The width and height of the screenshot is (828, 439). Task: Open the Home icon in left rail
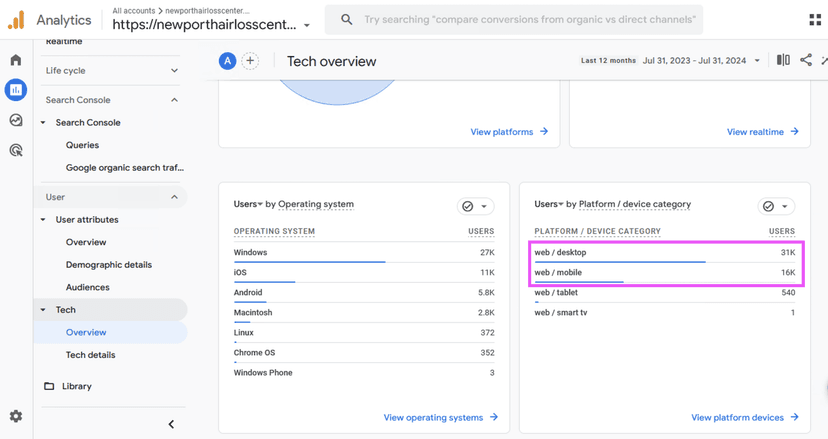pyautogui.click(x=16, y=61)
